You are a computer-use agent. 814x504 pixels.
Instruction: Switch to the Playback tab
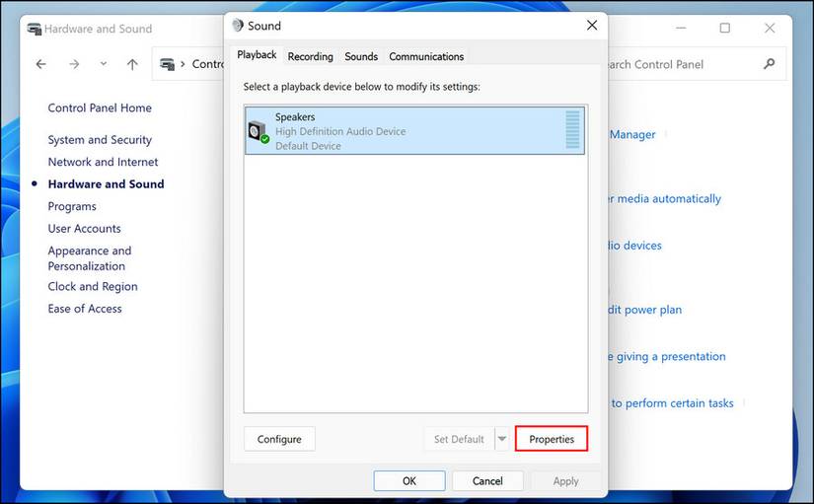click(x=257, y=55)
